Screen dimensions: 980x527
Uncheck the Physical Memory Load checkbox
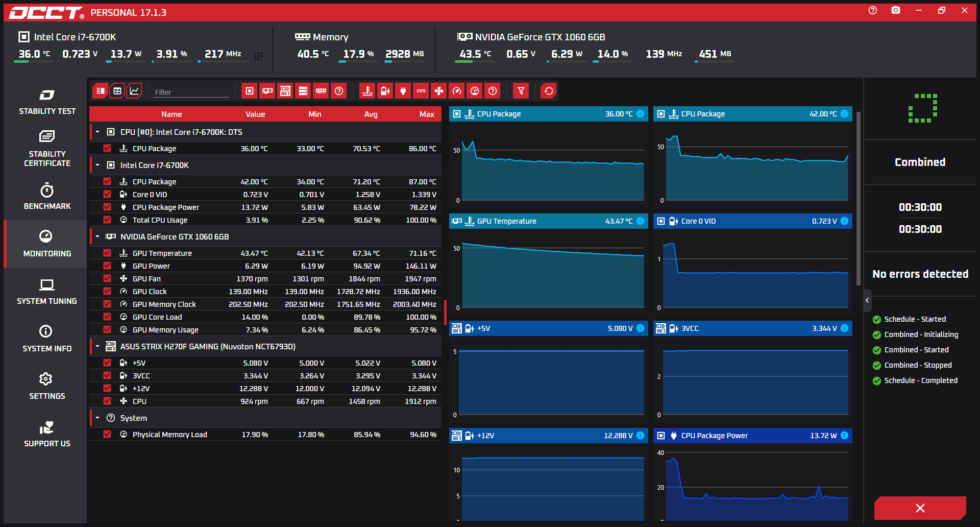[107, 434]
